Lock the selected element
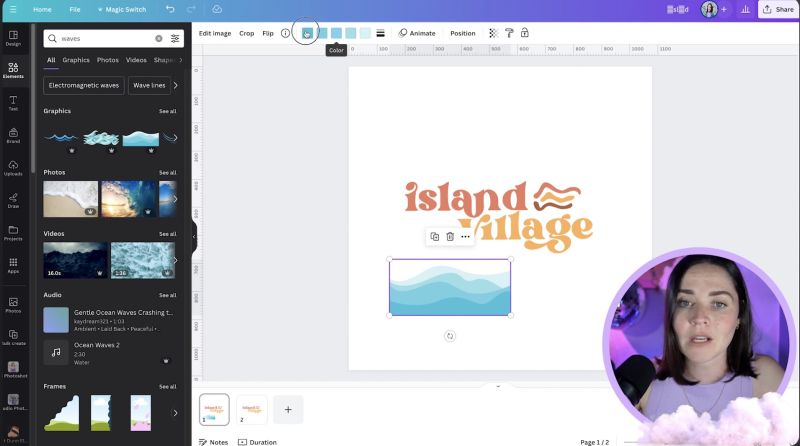 coord(524,33)
